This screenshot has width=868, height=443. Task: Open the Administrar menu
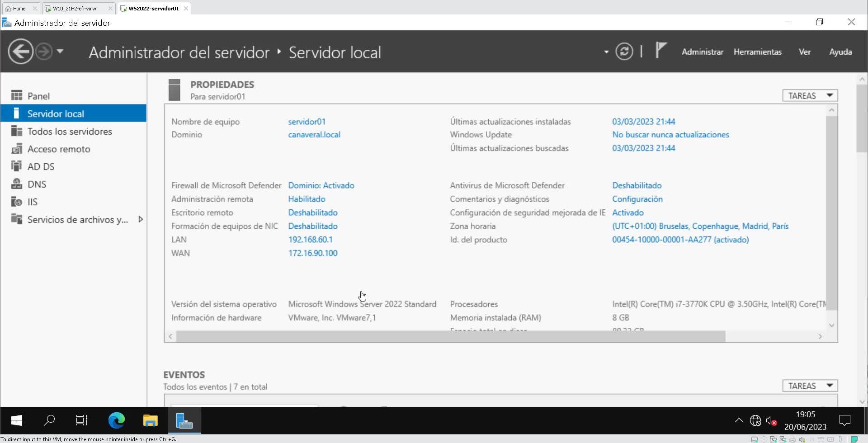(x=703, y=52)
